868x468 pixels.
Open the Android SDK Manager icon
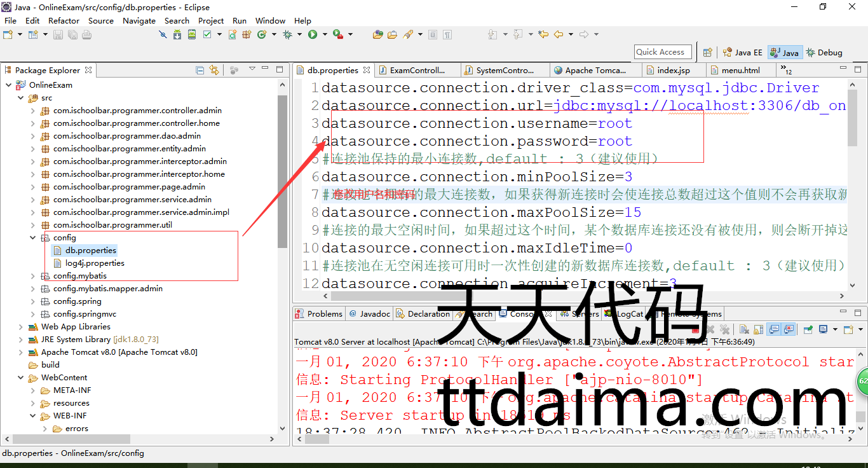[x=177, y=34]
